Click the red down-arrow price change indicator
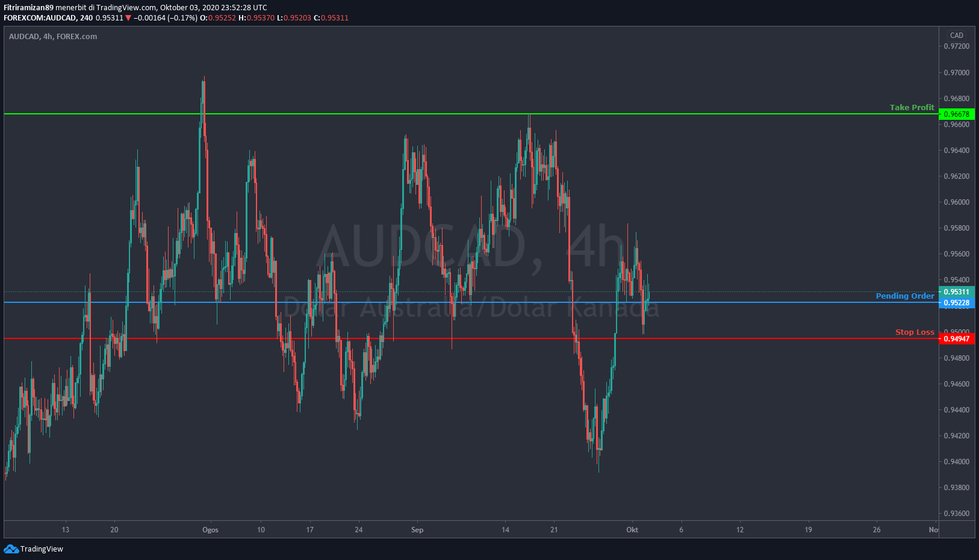This screenshot has width=979, height=560. [128, 18]
